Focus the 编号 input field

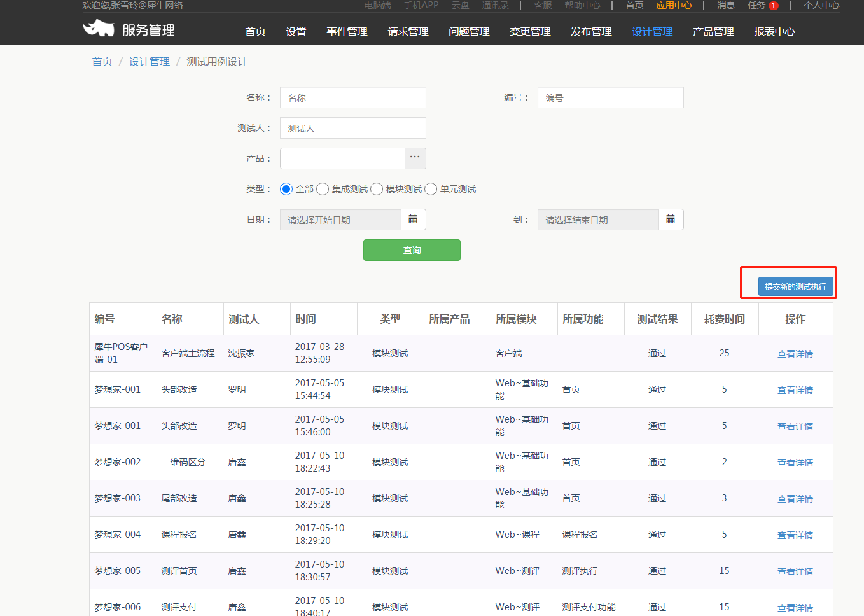[611, 97]
